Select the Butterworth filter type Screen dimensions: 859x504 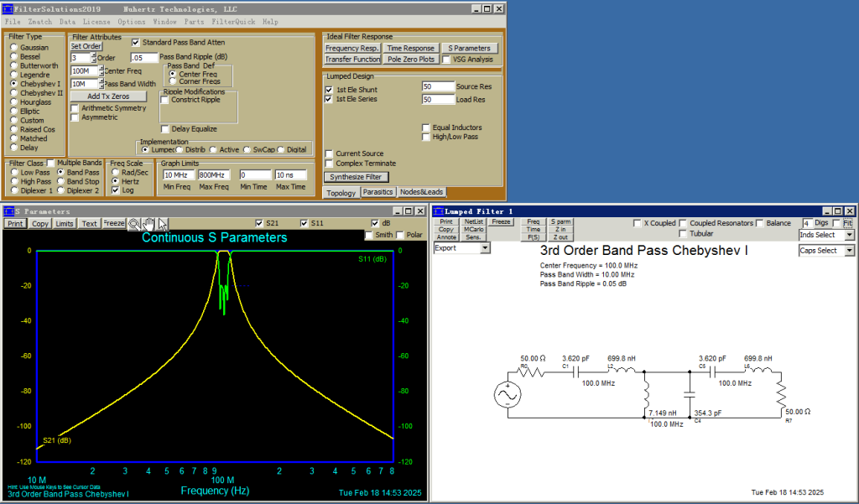coord(14,65)
